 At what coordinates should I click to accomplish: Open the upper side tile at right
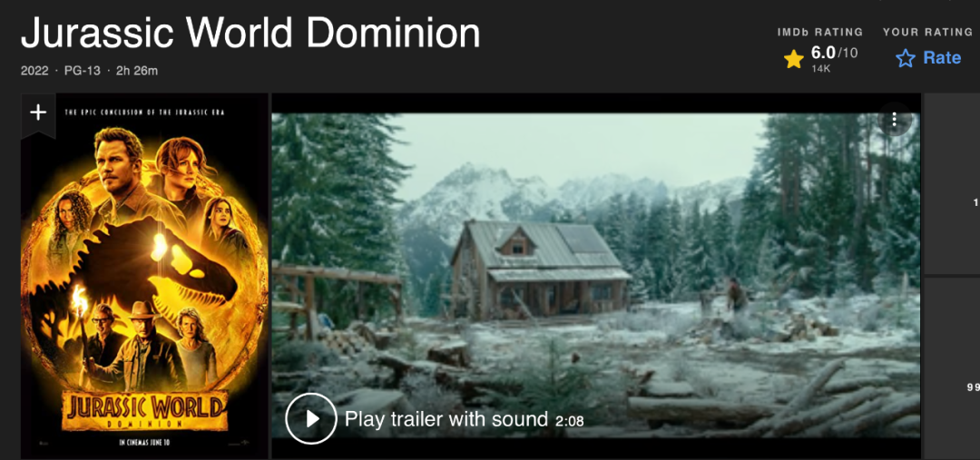tap(952, 184)
